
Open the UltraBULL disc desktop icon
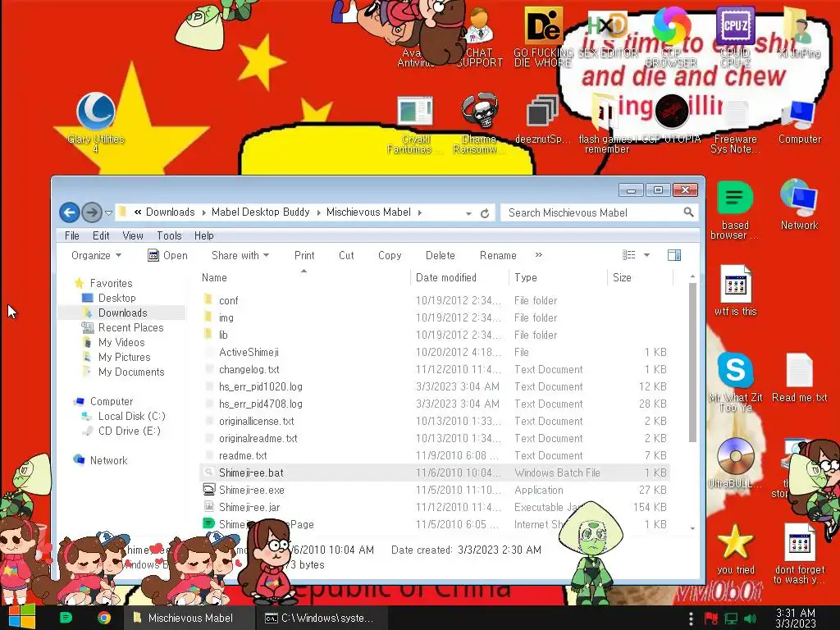point(735,463)
